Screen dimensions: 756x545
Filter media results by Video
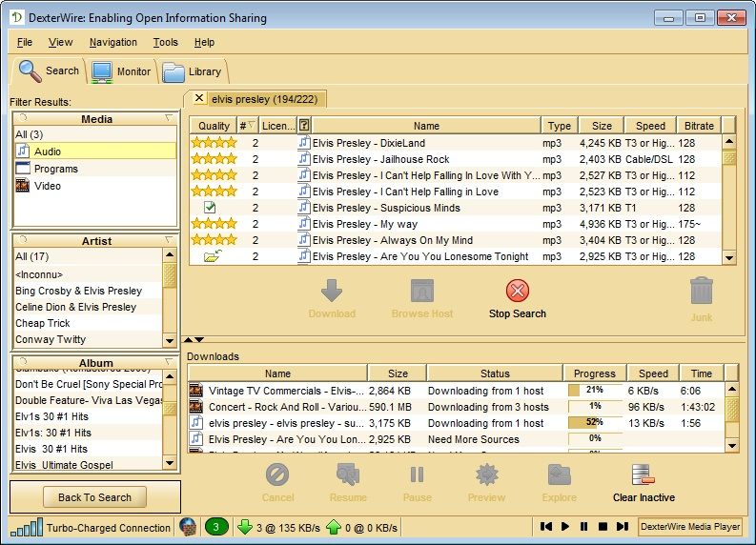click(95, 186)
